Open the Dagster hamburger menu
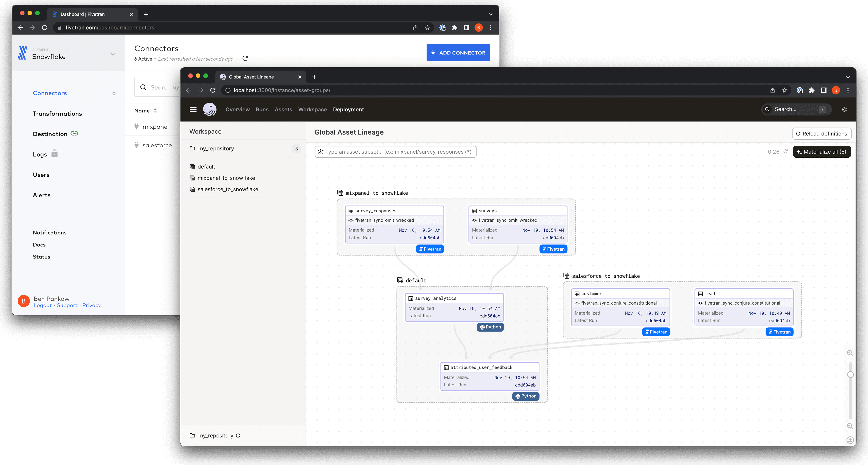The image size is (868, 465). (x=193, y=109)
